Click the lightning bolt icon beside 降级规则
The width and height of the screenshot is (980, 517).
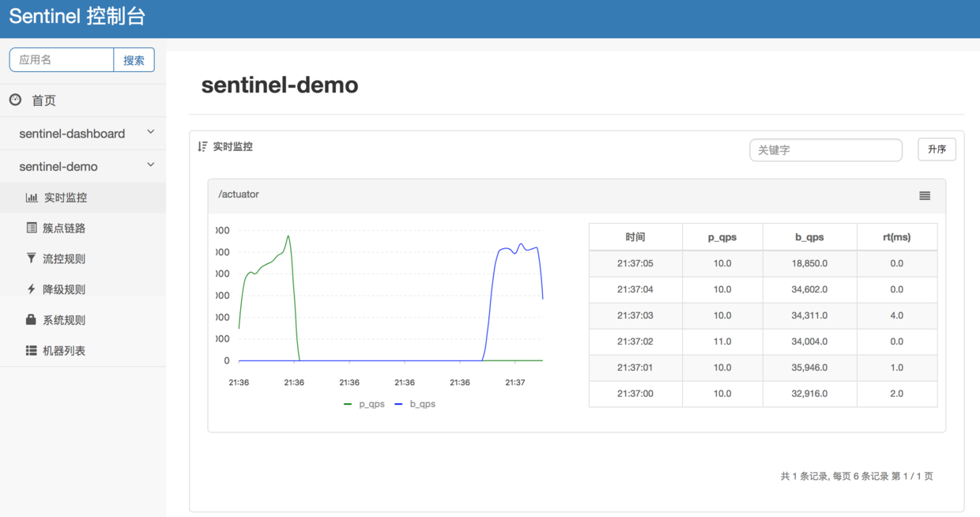[32, 289]
